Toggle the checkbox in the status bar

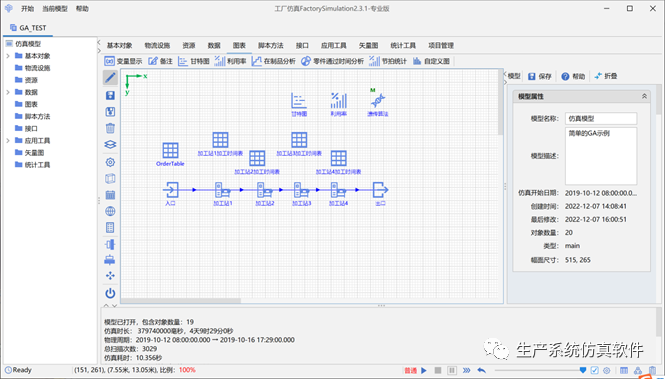point(595,371)
